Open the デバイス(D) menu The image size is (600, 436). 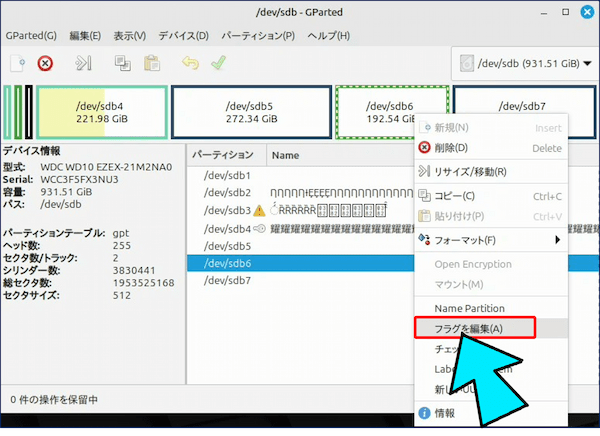coord(183,36)
